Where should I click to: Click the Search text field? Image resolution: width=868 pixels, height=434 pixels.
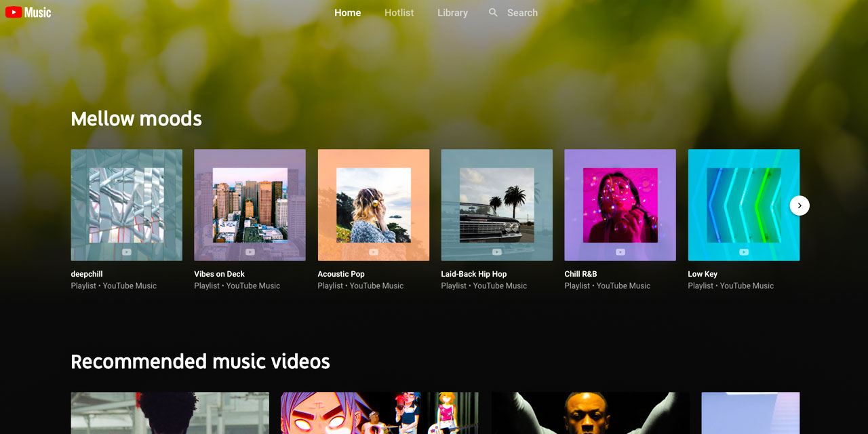[522, 13]
